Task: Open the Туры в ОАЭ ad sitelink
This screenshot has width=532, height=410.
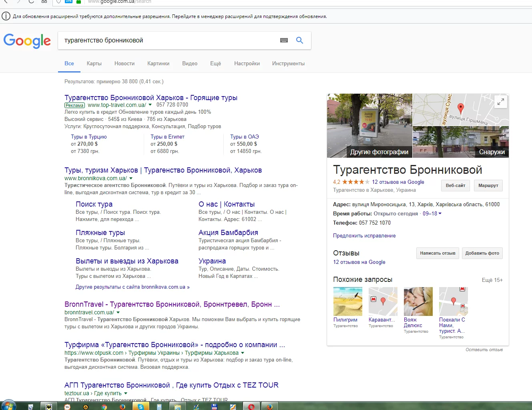Action: click(245, 137)
